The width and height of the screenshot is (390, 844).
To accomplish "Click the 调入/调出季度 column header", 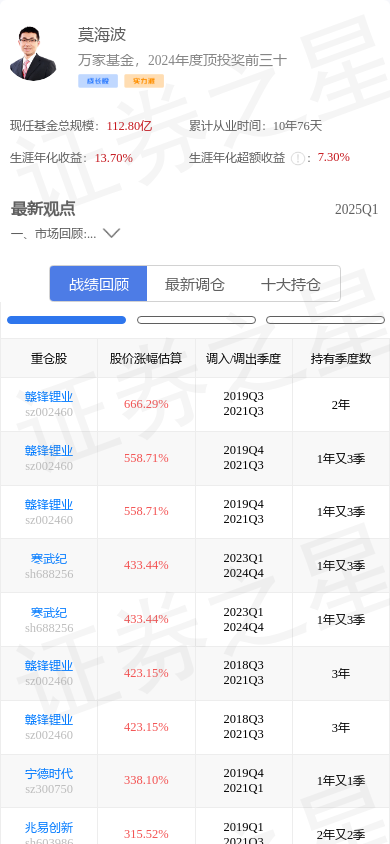I will 243,358.
